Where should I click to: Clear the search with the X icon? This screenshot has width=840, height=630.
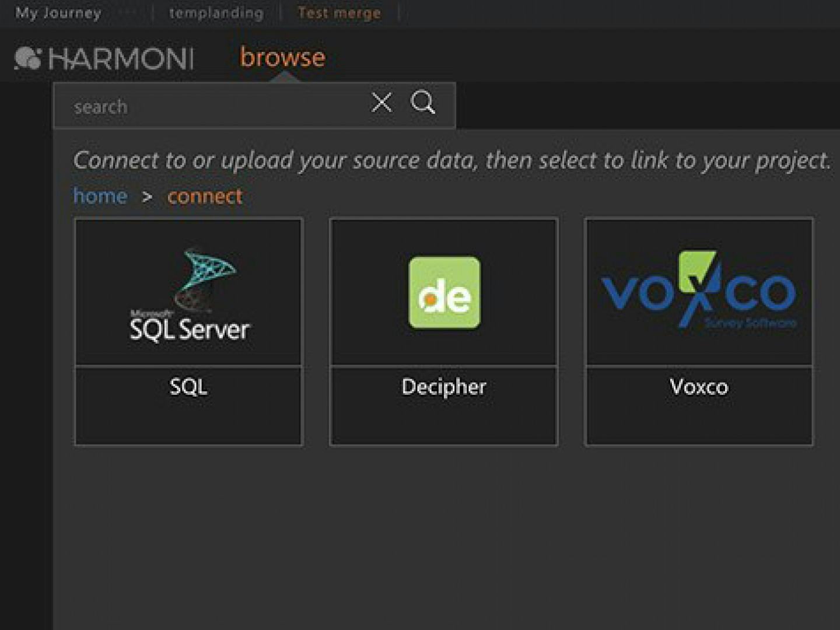click(x=381, y=103)
